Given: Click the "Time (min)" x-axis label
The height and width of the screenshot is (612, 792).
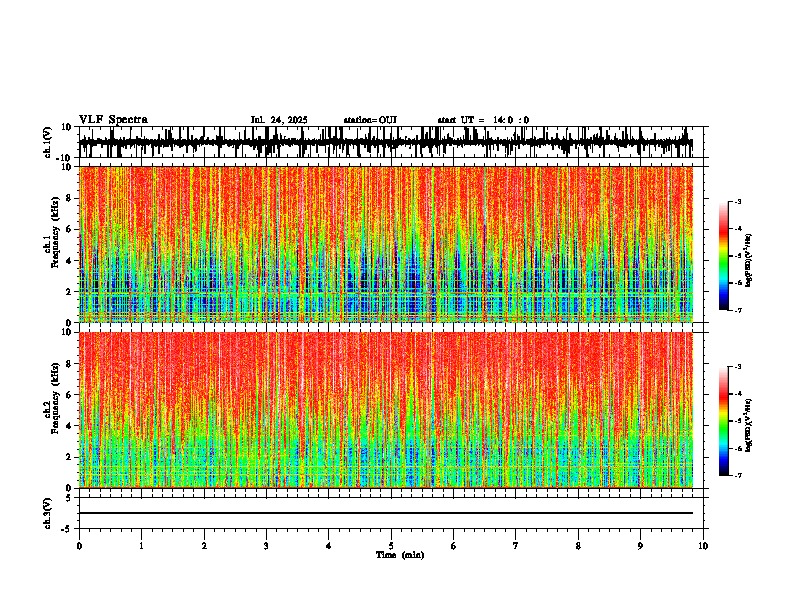Looking at the screenshot, I should pyautogui.click(x=400, y=555).
